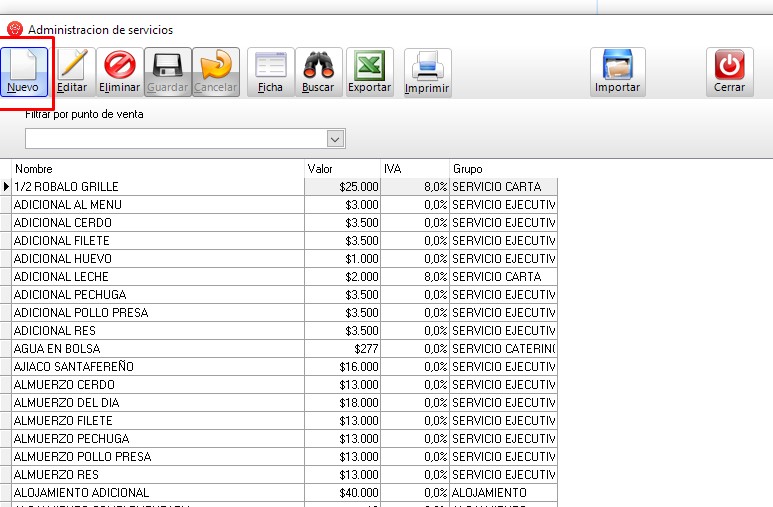The width and height of the screenshot is (773, 507).
Task: Open the Importar folder icon
Action: [x=617, y=71]
